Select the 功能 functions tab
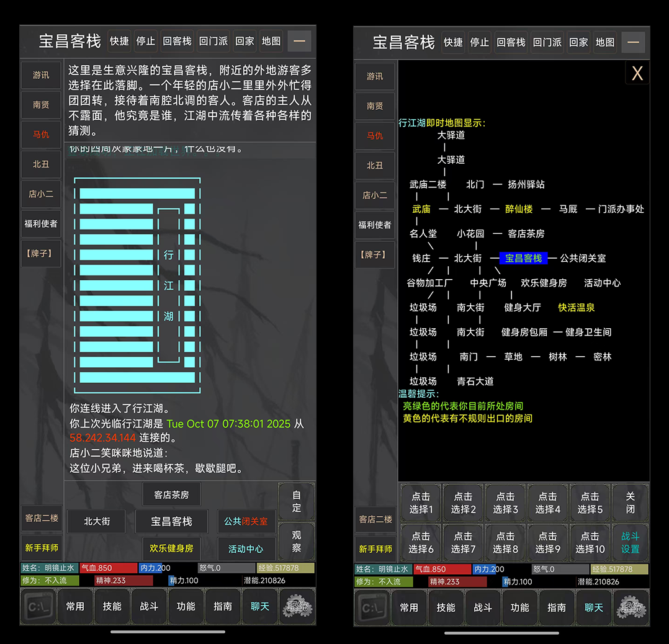The height and width of the screenshot is (644, 669). click(186, 607)
